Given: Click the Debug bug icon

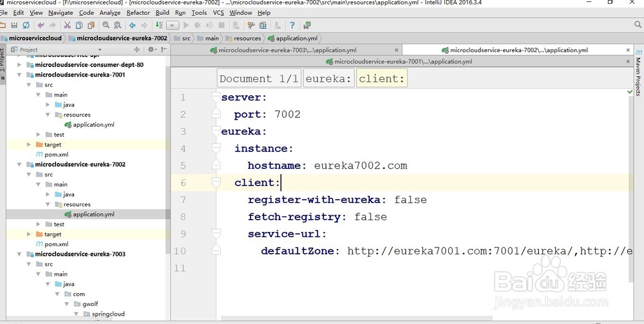Looking at the screenshot, I should pos(198,26).
